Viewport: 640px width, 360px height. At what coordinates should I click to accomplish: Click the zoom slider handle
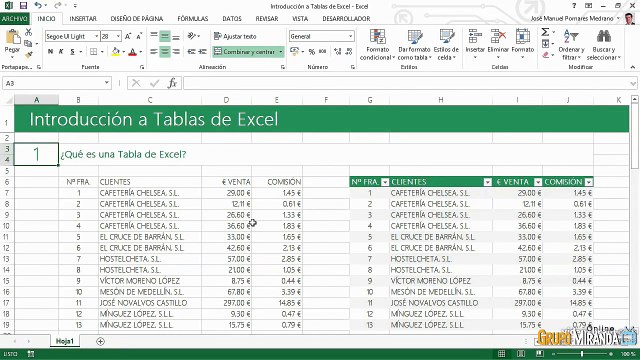tap(582, 354)
